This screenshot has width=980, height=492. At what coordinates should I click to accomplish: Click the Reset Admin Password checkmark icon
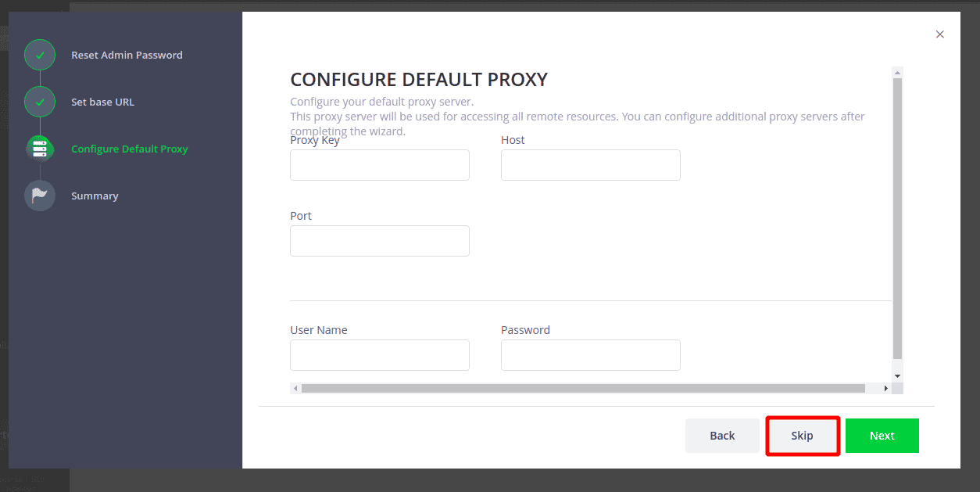tap(40, 56)
